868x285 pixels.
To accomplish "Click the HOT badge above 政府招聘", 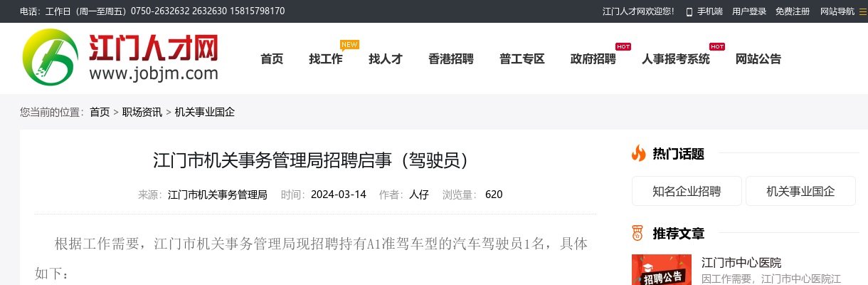I will 623,46.
